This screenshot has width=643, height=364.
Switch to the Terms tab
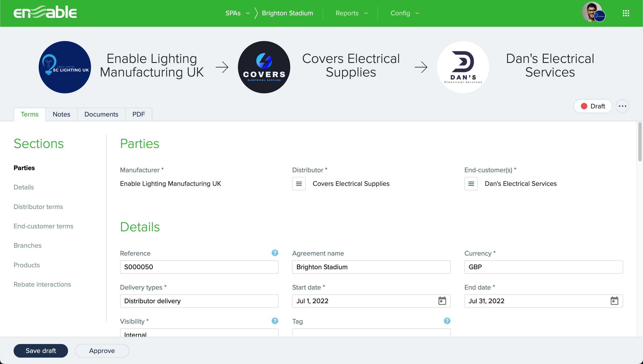30,115
